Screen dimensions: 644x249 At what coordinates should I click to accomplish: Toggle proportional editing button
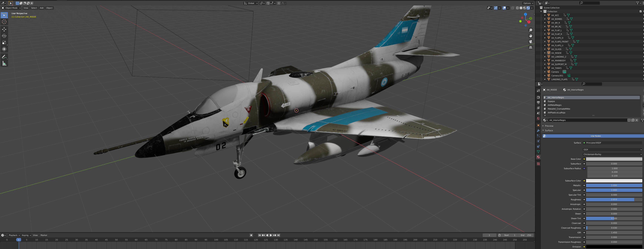(279, 3)
